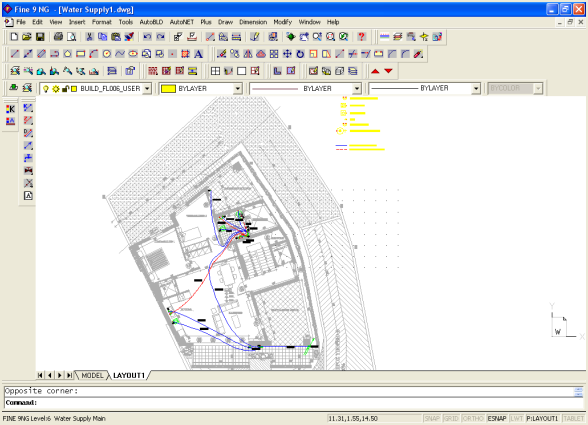Select the Text tool letter A icon
The width and height of the screenshot is (588, 425).
click(198, 54)
